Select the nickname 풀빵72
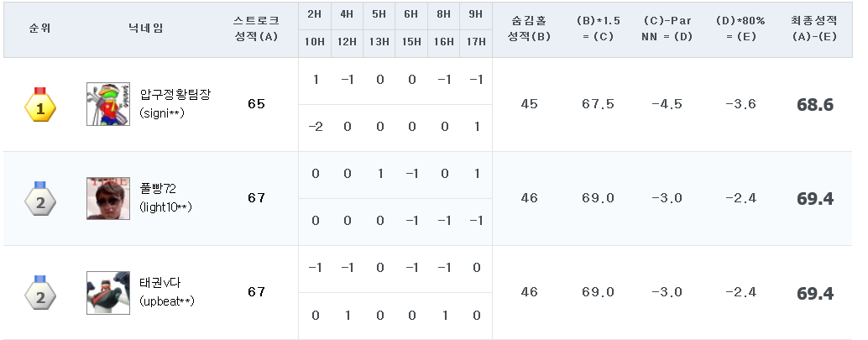The height and width of the screenshot is (340, 868). 158,188
